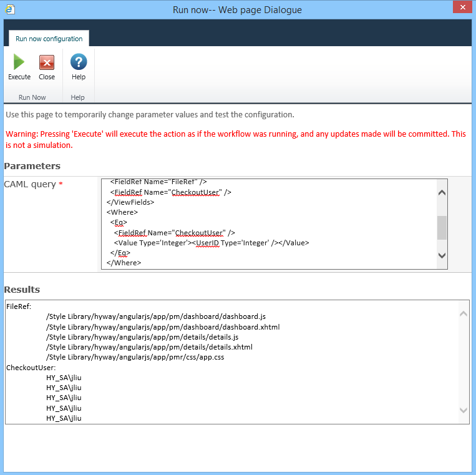The width and height of the screenshot is (476, 475).
Task: Close the dialogue with the title bar X
Action: tap(461, 9)
